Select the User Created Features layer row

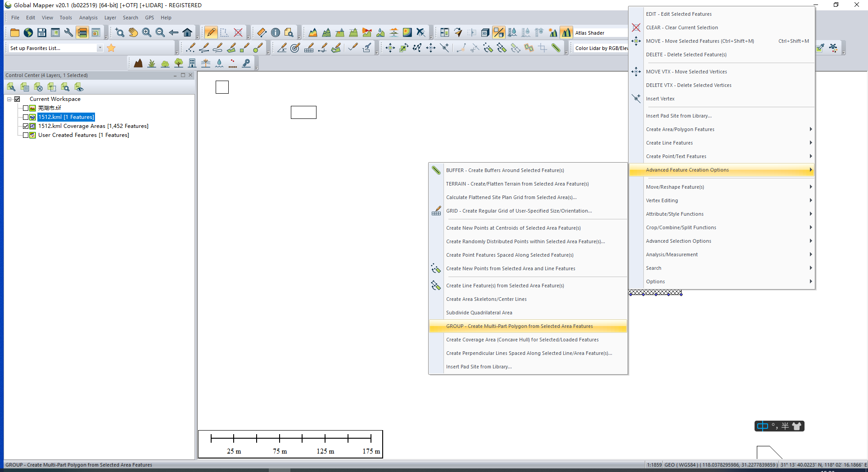83,135
